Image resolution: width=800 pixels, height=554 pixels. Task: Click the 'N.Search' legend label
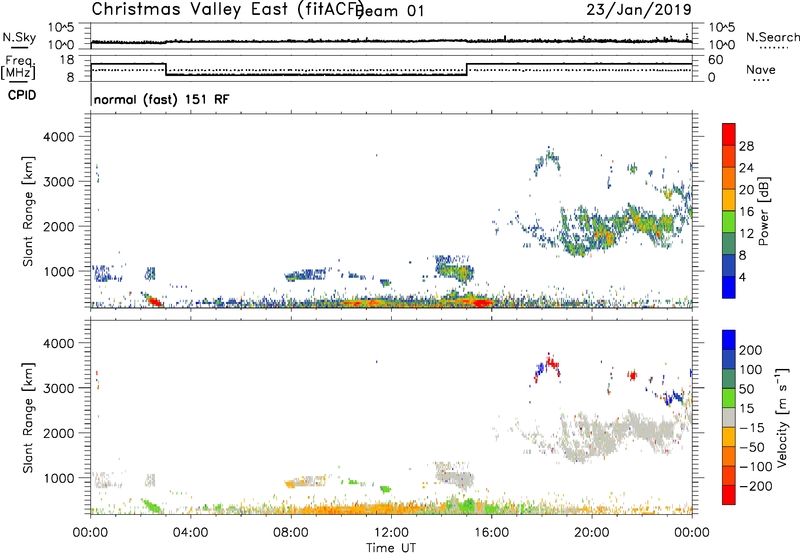(x=773, y=37)
